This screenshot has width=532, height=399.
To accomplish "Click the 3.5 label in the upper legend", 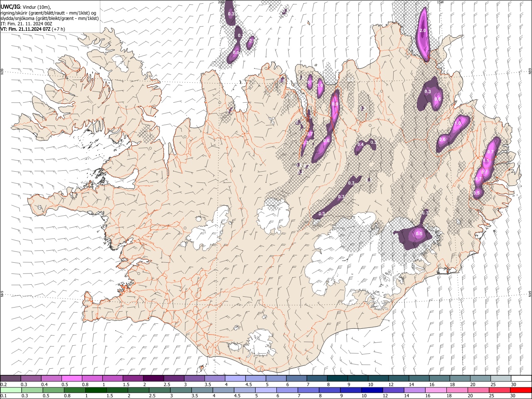I will (207, 384).
